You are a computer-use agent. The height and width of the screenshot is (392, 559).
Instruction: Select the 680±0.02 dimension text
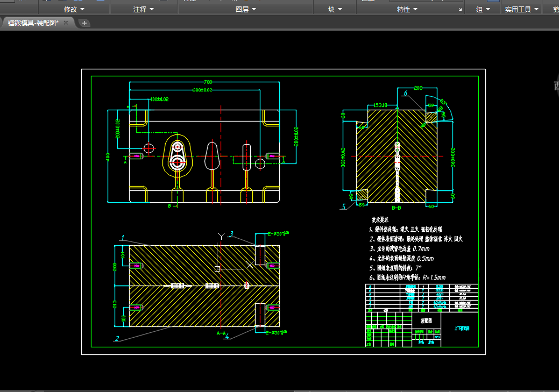click(x=202, y=90)
